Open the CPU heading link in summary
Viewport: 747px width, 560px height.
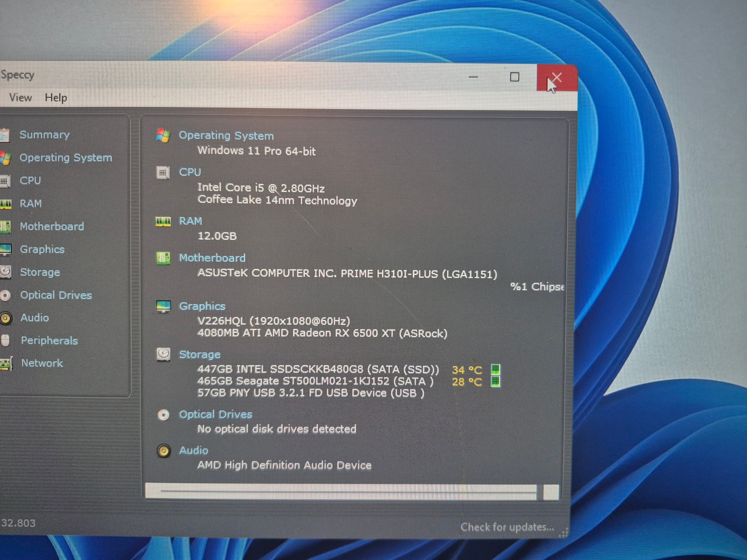click(x=190, y=172)
